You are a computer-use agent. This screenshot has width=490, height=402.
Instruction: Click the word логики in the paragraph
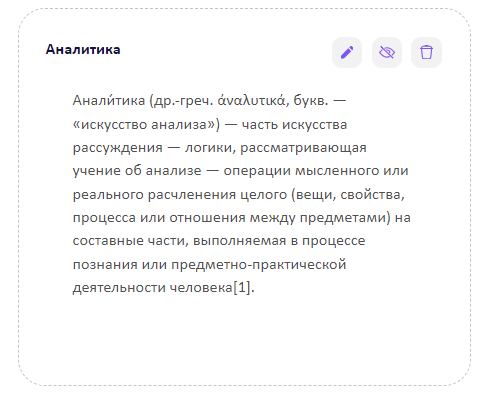(210, 147)
